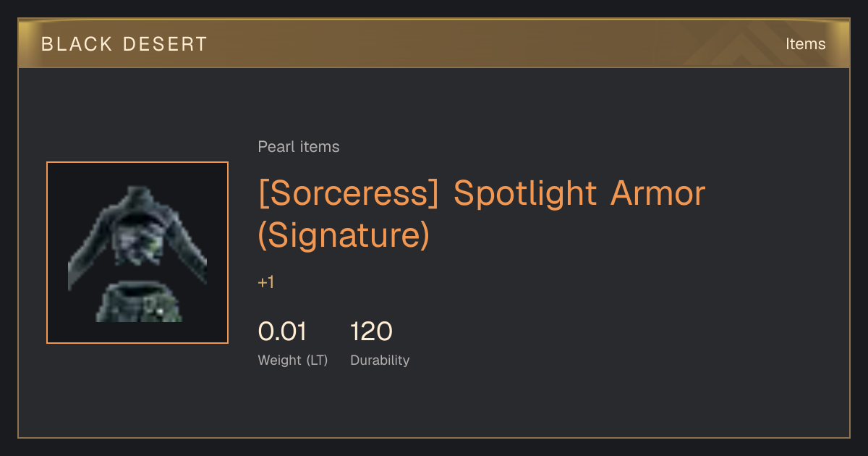This screenshot has height=456, width=868.
Task: Click the (Signature) text in the title
Action: [344, 235]
